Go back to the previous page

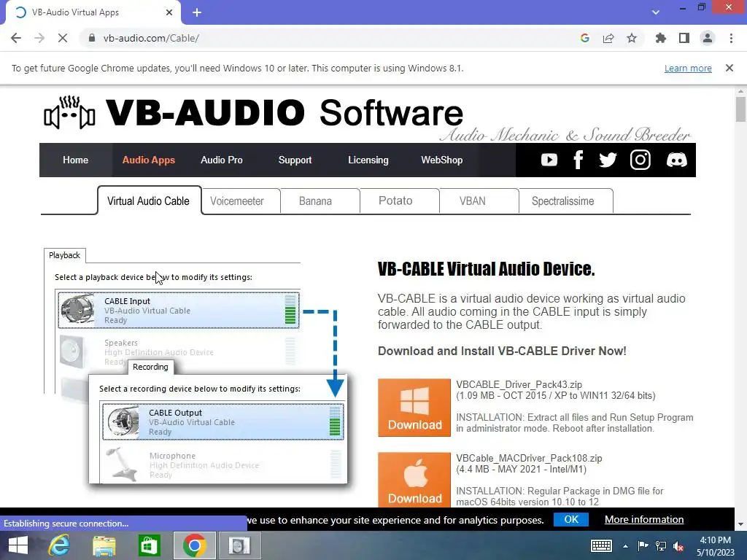pyautogui.click(x=16, y=38)
